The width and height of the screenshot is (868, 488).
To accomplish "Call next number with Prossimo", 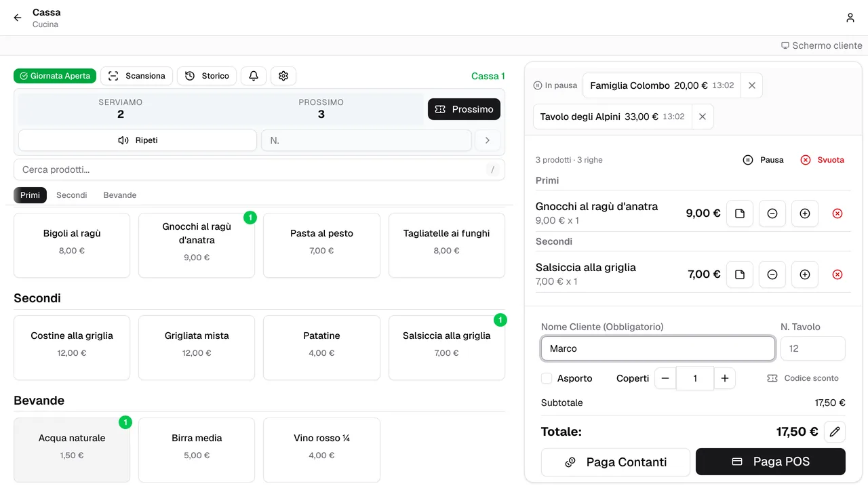I will pyautogui.click(x=465, y=109).
